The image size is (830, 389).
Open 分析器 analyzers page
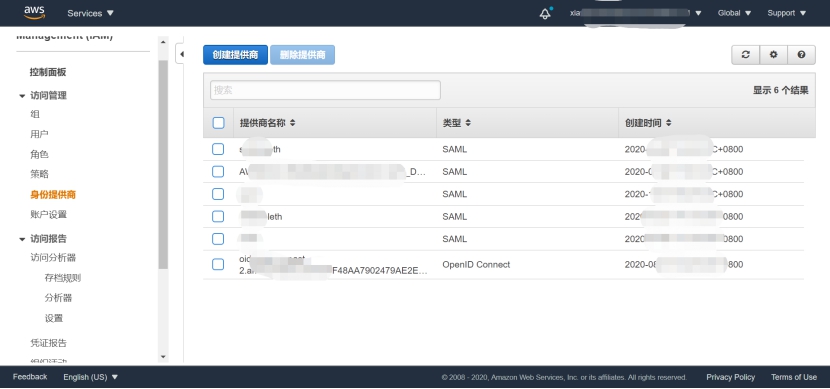pos(58,298)
